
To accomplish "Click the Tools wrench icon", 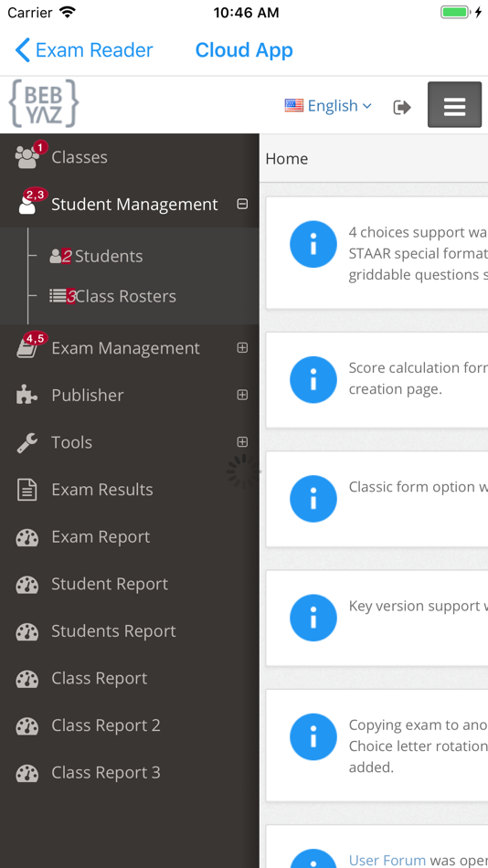I will (x=27, y=442).
